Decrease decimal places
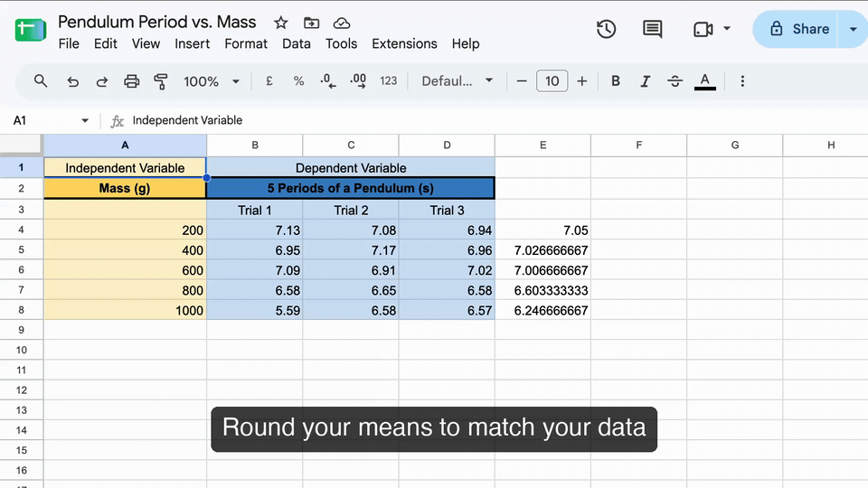 327,81
